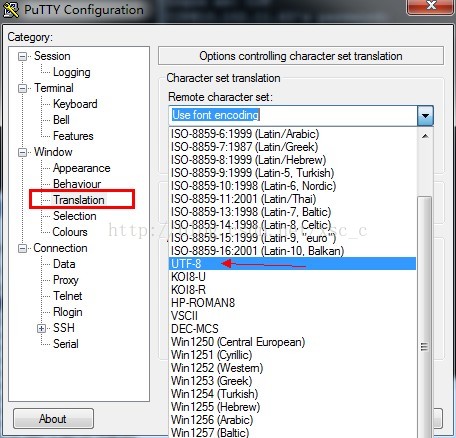Open the Rlogin category

pos(68,312)
